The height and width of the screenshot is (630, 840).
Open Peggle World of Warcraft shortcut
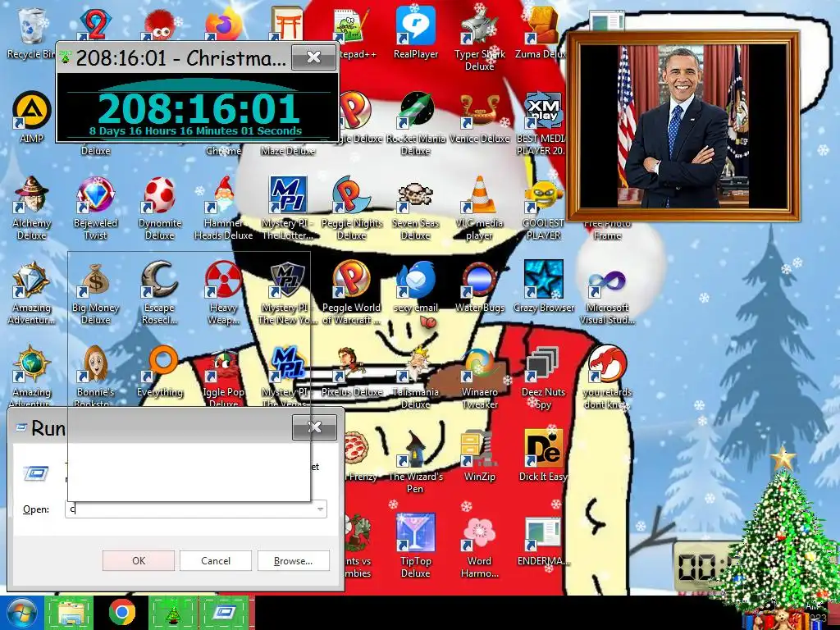351,293
